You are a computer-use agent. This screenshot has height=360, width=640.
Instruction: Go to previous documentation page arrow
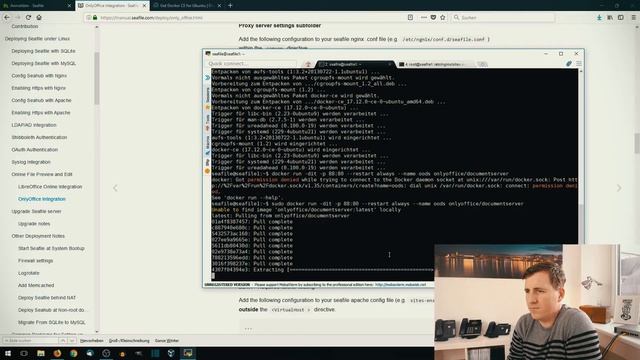pyautogui.click(x=115, y=188)
